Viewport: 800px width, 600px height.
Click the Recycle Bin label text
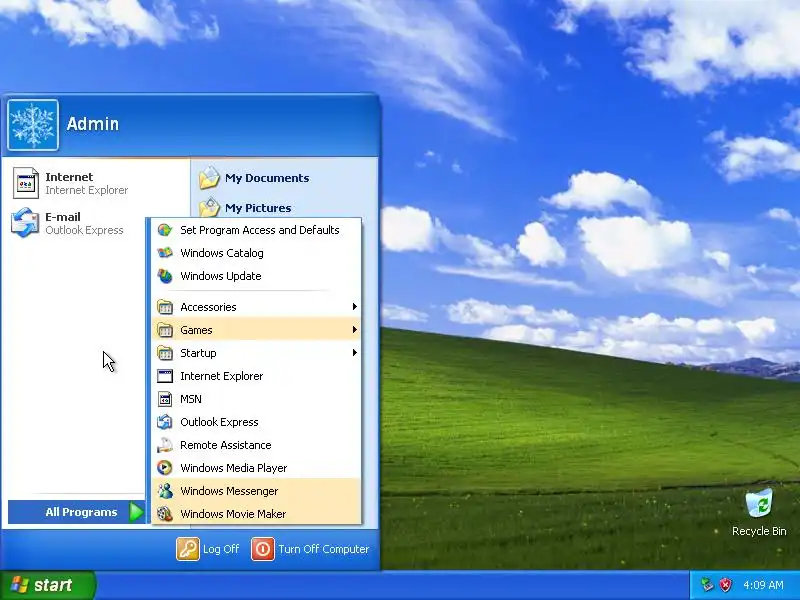(759, 531)
